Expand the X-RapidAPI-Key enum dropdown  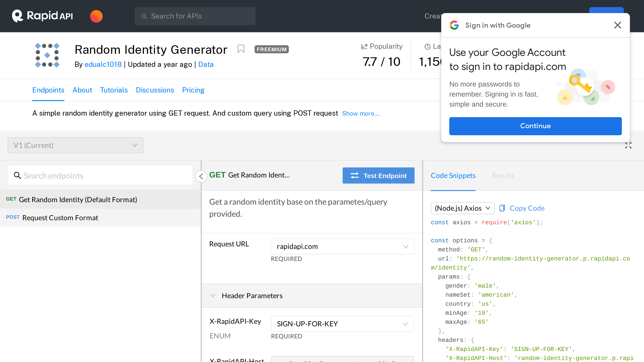click(405, 324)
